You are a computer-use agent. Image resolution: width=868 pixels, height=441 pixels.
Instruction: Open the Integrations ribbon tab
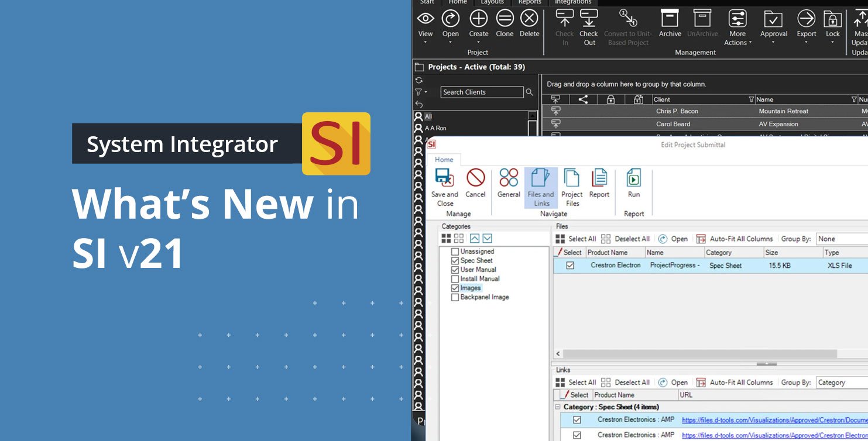tap(572, 2)
